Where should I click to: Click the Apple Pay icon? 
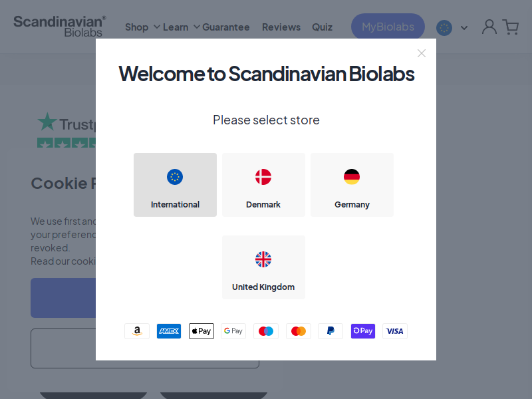[x=201, y=331]
